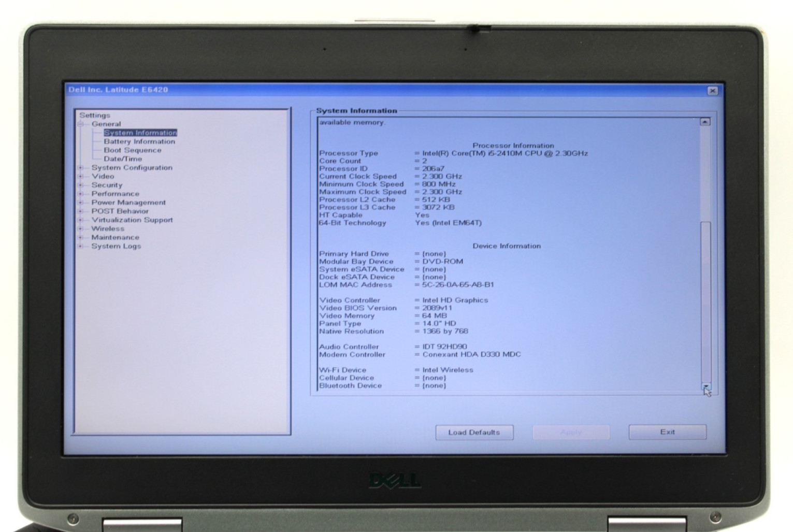Expand the Virtualization Support node
The width and height of the screenshot is (793, 532).
pos(81,220)
